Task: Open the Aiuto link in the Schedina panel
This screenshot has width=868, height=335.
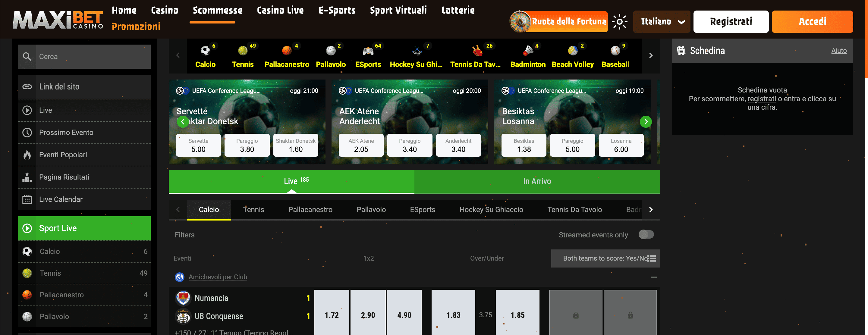Action: coord(839,50)
